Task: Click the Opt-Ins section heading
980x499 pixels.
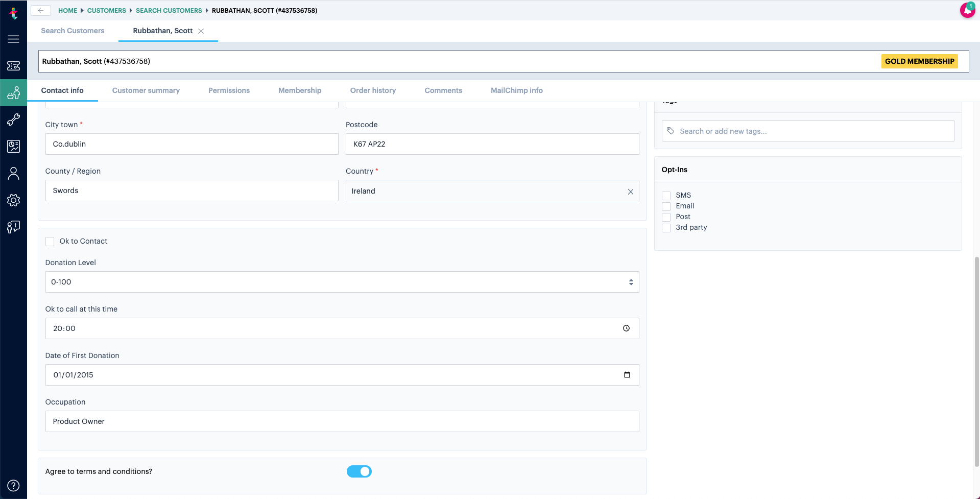Action: tap(674, 170)
